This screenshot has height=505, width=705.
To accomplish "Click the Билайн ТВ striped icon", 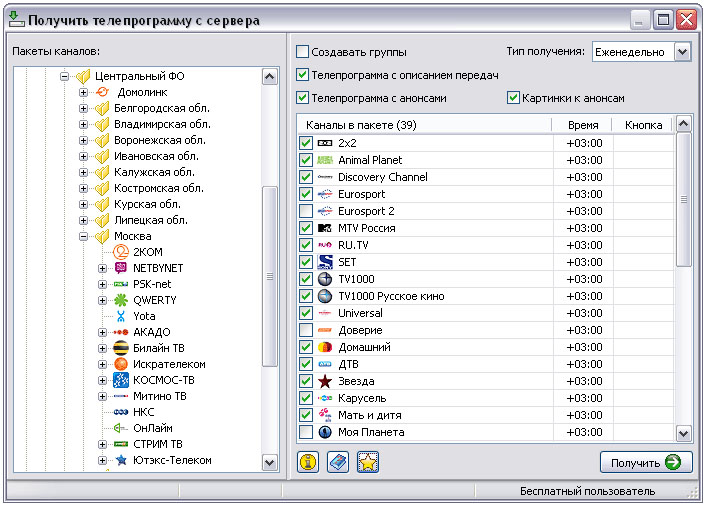I will (121, 348).
